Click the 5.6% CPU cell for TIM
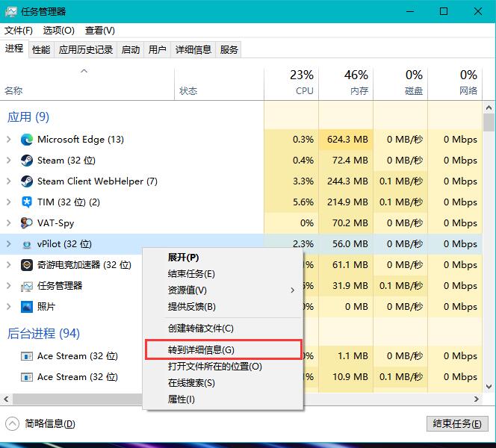The height and width of the screenshot is (448, 496). pos(291,202)
